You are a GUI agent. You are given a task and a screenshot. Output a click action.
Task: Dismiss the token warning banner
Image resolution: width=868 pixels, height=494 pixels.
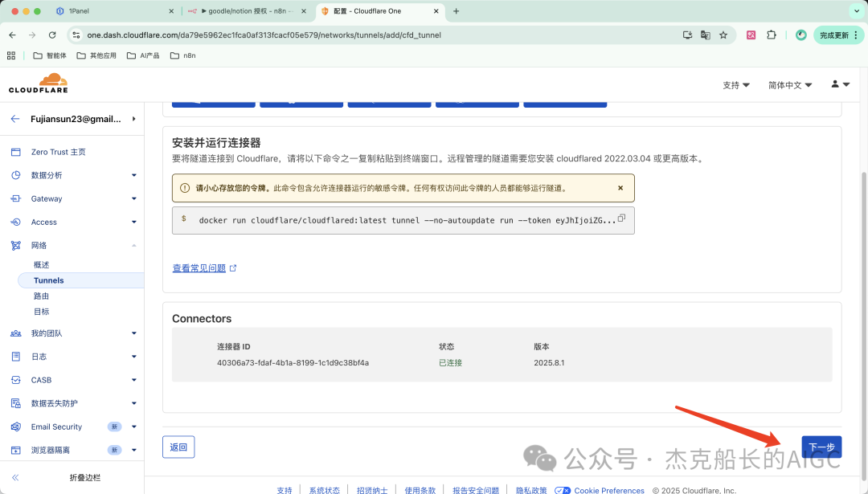click(620, 188)
